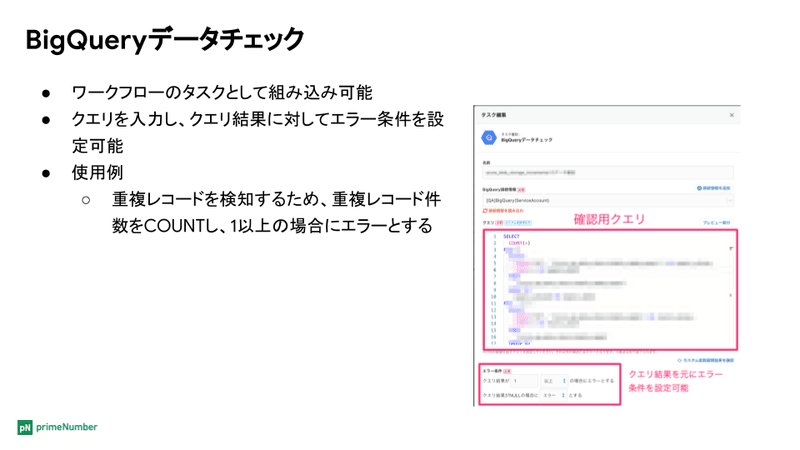This screenshot has height=450, width=800.
Task: Click the クエリ結果が threshold value field showing 1
Action: tap(524, 381)
